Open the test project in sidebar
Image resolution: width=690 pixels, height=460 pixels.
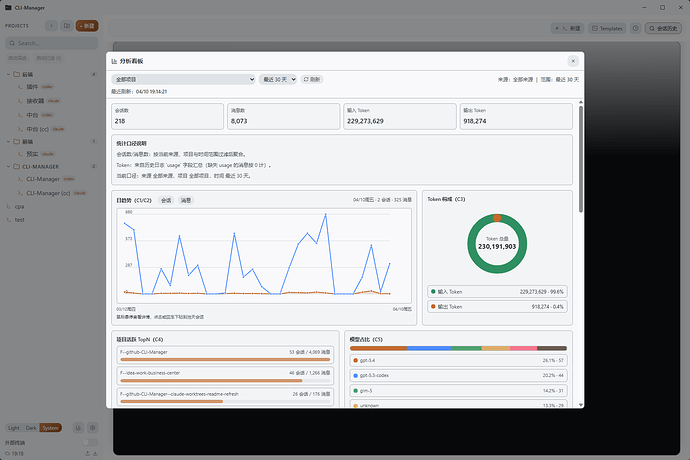point(19,220)
